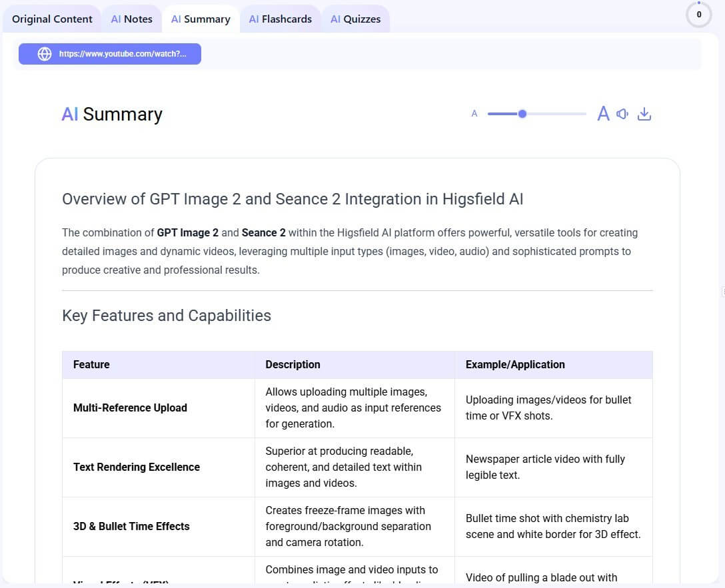
Task: Click the globe icon in URL button
Action: tap(45, 54)
